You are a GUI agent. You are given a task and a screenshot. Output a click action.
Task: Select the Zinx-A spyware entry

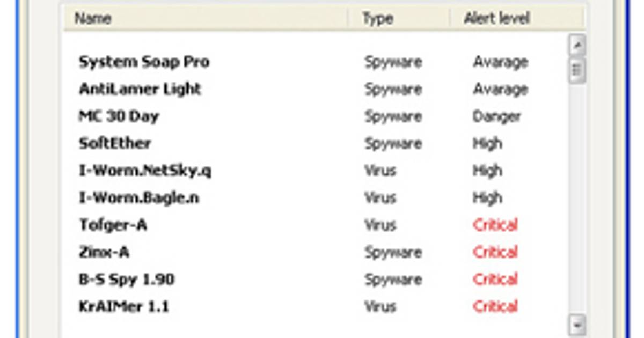[x=104, y=252]
